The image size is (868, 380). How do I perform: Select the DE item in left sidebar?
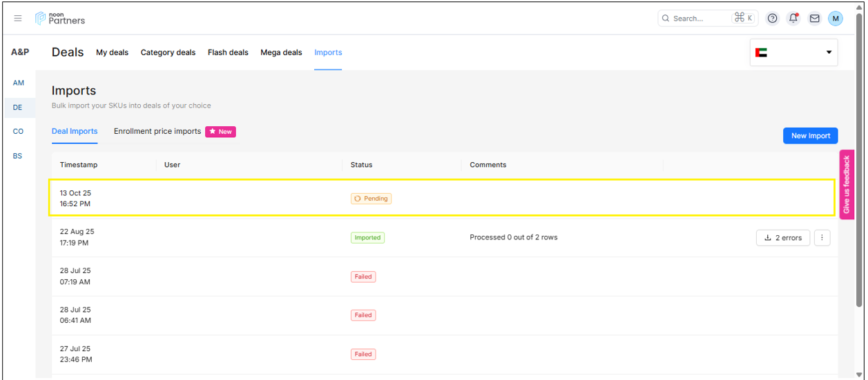[18, 108]
